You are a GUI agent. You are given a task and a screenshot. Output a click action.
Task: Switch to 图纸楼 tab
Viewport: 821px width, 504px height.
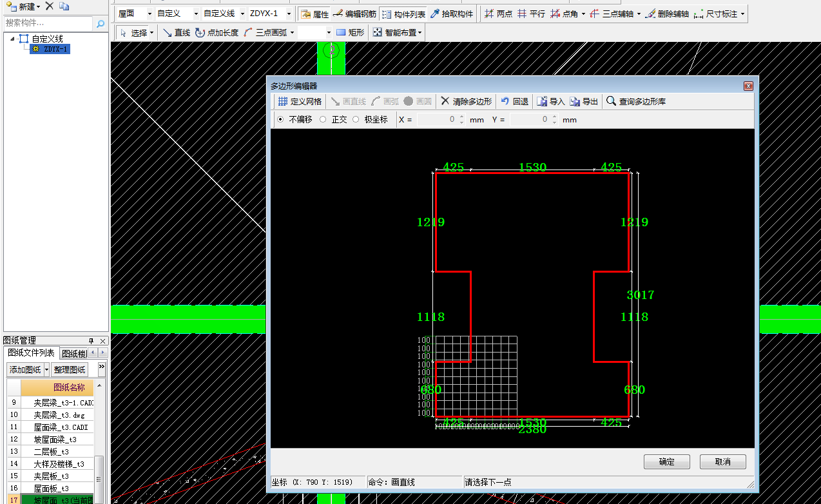click(73, 353)
